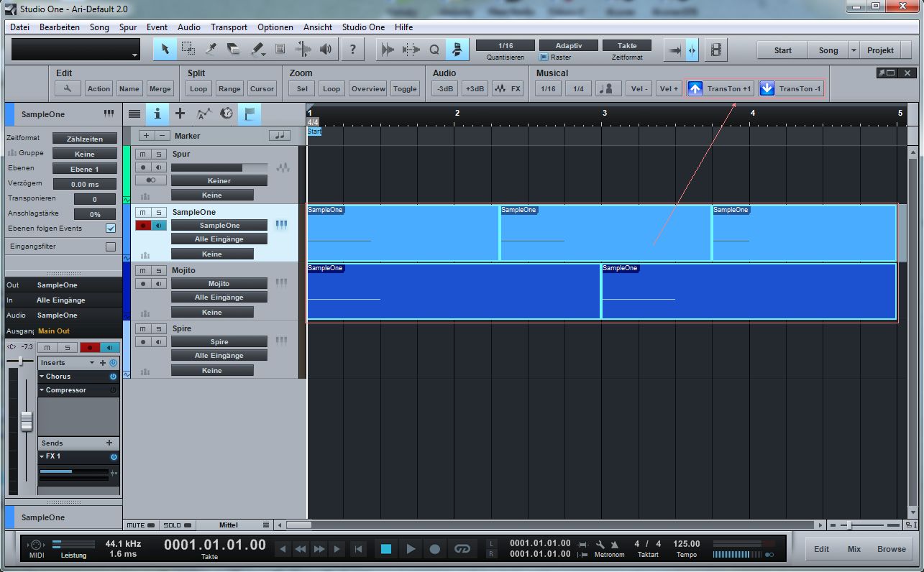The image size is (924, 572).
Task: Open the Spur menu
Action: (128, 27)
